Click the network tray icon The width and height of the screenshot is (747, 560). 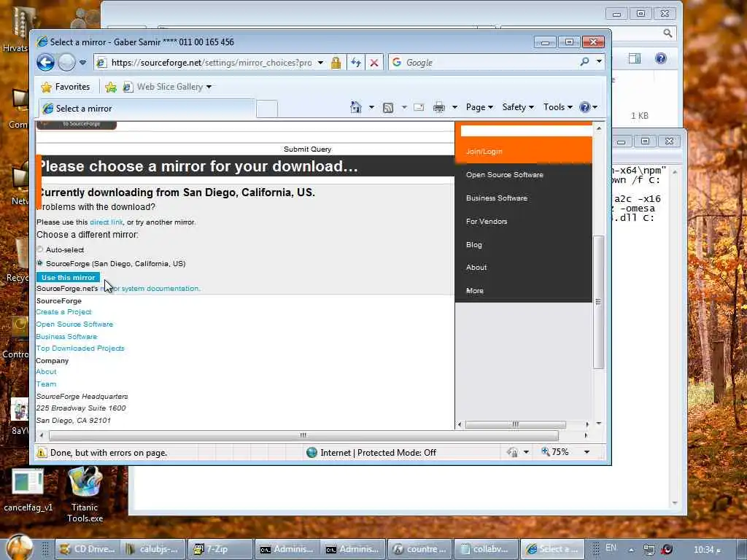point(649,550)
